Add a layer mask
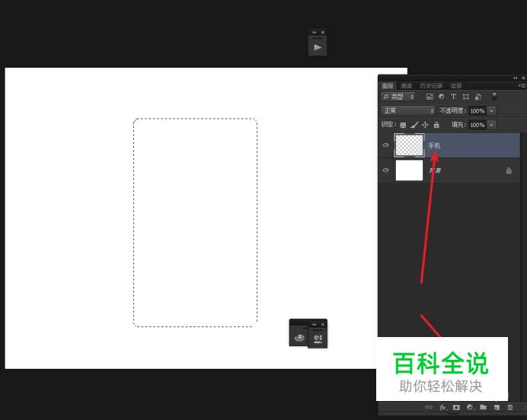The height and width of the screenshot is (420, 527). [x=456, y=407]
